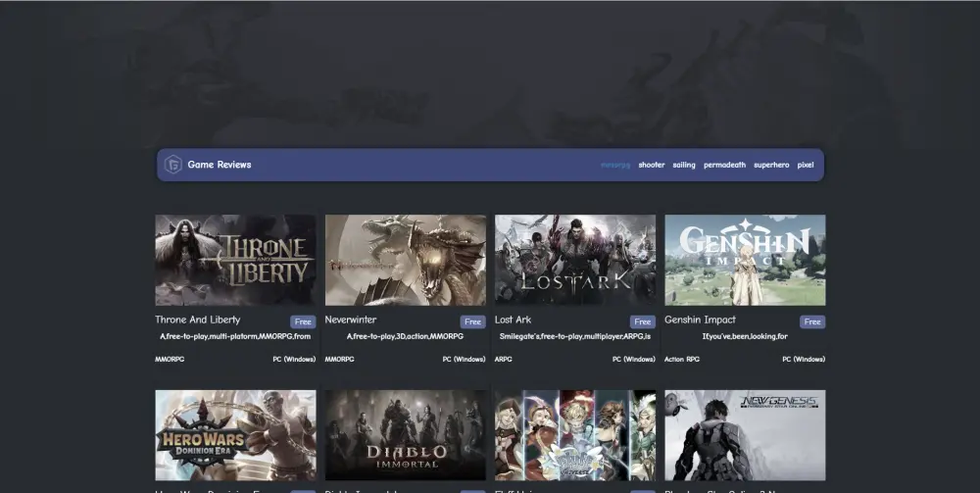Image resolution: width=980 pixels, height=493 pixels.
Task: Select the shooter category in navbar
Action: 652,165
